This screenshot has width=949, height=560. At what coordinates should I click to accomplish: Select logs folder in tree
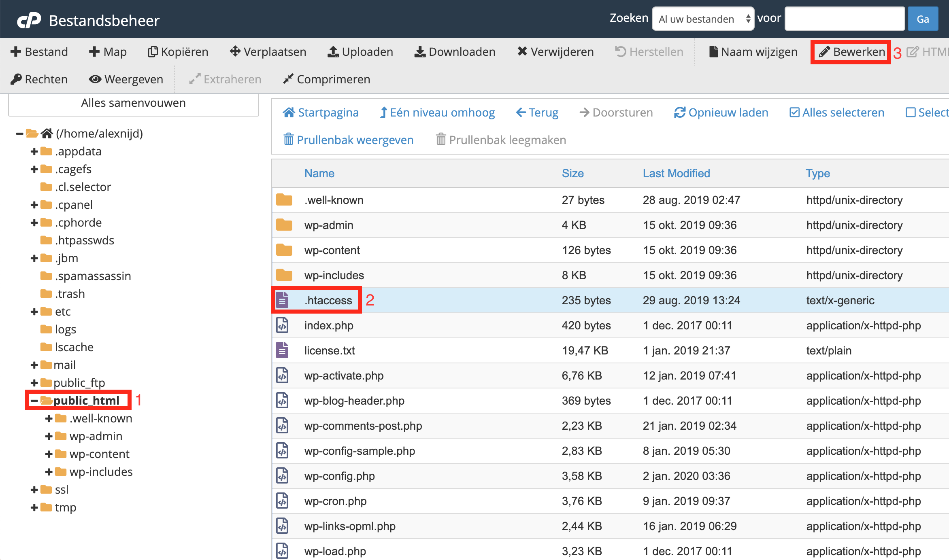pyautogui.click(x=65, y=329)
